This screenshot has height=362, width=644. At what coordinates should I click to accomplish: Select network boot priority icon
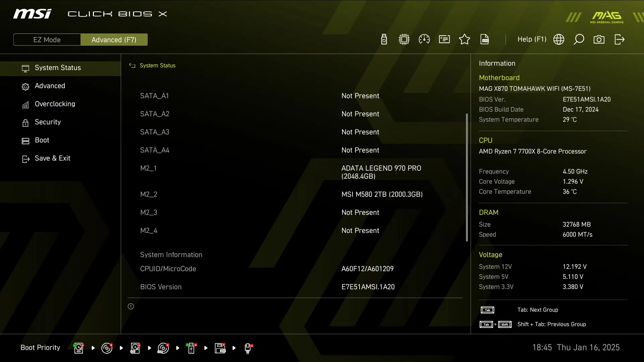click(x=248, y=349)
